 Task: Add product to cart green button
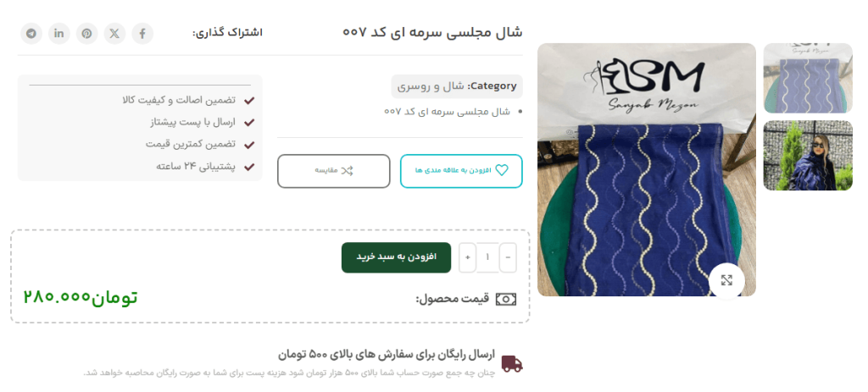[396, 257]
